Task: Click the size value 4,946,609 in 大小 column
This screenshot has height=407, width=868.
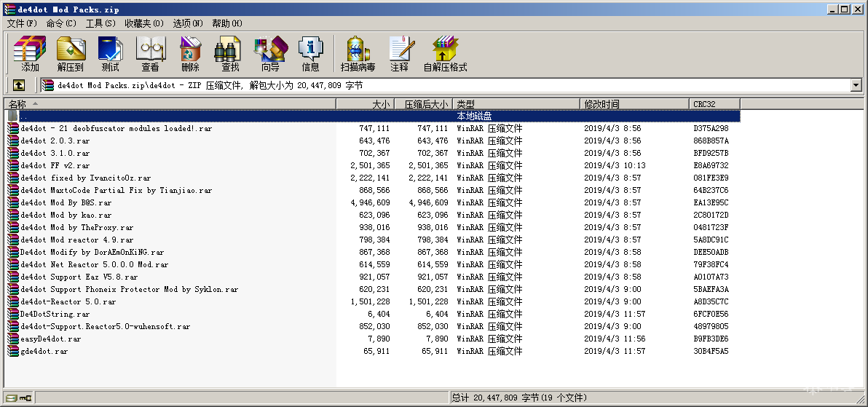Action: [x=370, y=202]
